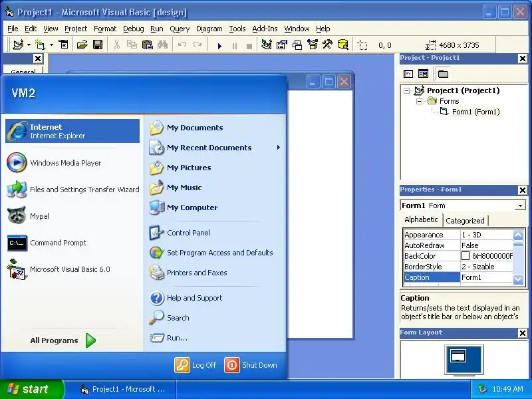Start the program with the Run arrow
The width and height of the screenshot is (532, 399).
[219, 46]
